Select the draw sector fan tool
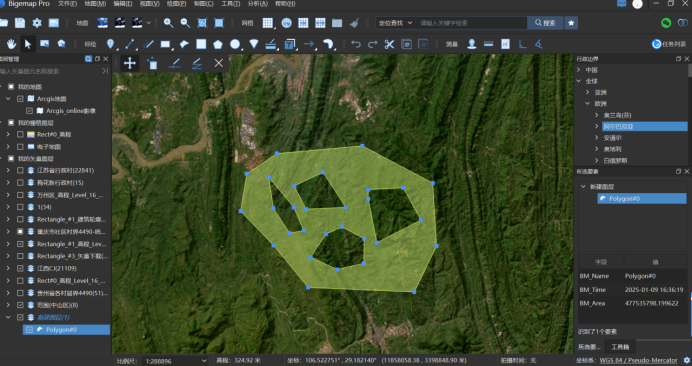 [254, 44]
